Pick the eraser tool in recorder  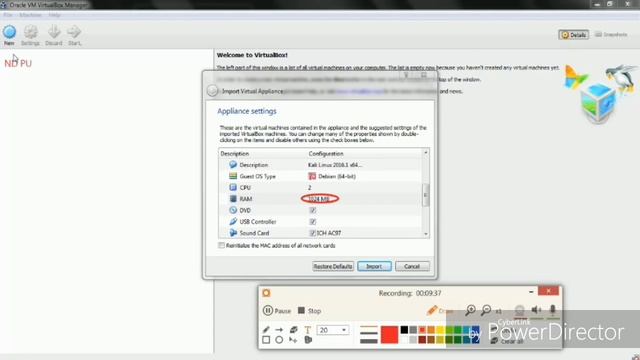click(293, 329)
